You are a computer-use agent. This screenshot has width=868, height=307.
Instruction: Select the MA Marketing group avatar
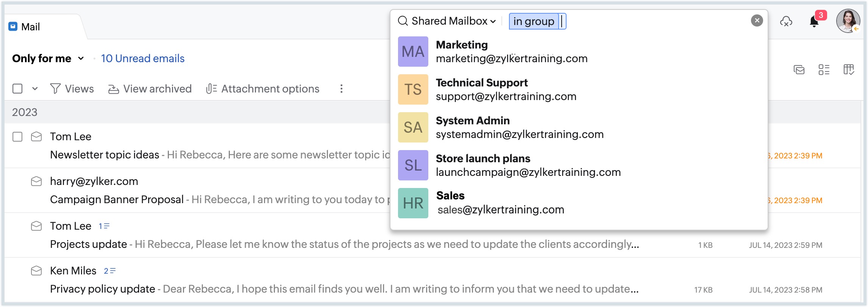pos(413,52)
